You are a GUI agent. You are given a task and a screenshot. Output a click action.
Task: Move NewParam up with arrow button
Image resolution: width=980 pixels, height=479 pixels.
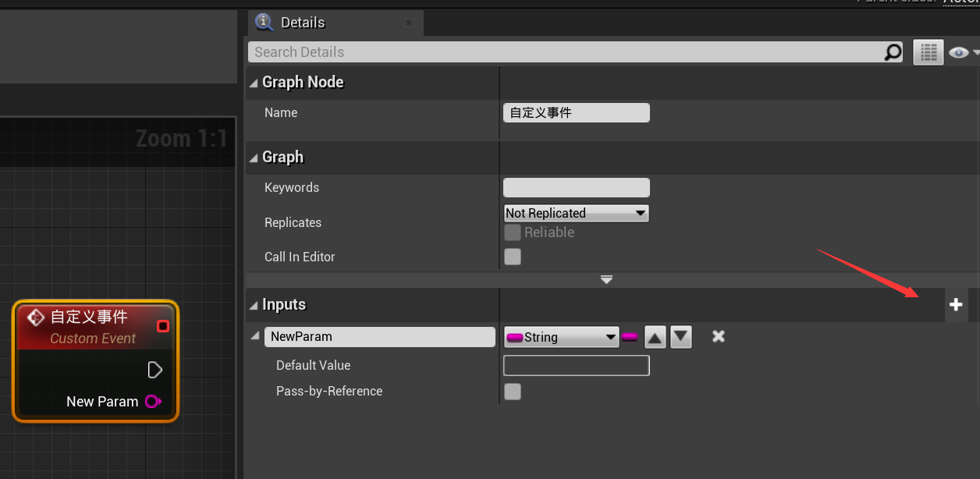coord(655,337)
